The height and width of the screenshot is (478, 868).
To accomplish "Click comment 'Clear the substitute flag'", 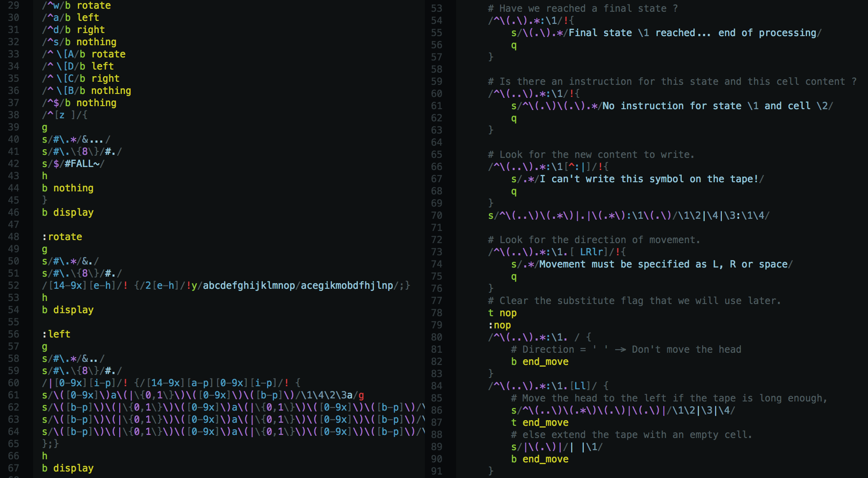I will coord(634,301).
